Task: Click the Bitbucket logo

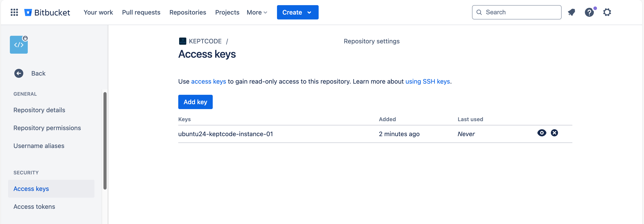Action: (x=47, y=12)
